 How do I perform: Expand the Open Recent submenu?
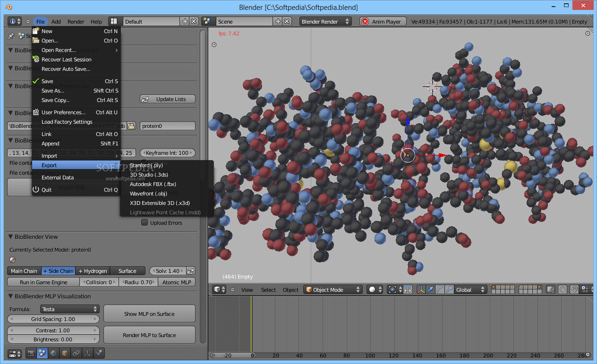(x=76, y=50)
